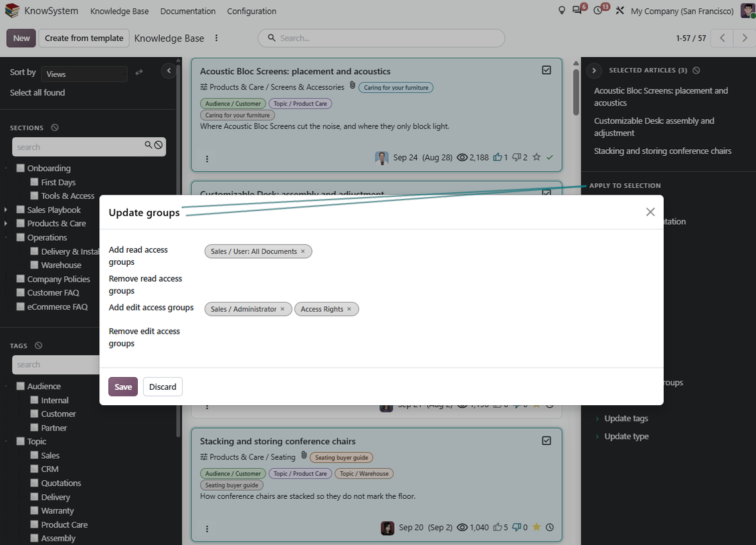Image resolution: width=756 pixels, height=545 pixels.
Task: Check the Sales Playbook section
Action: 20,209
